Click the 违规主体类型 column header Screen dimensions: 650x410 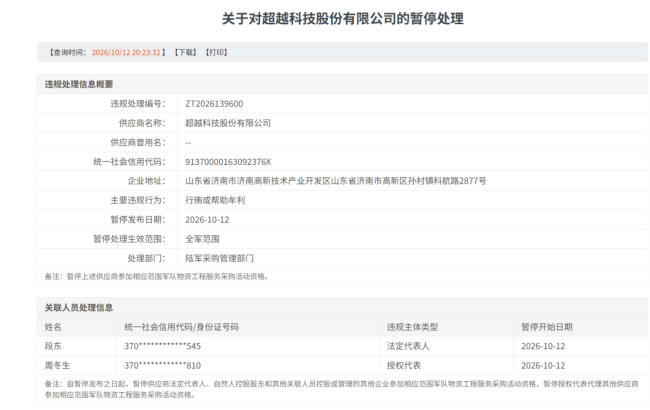click(x=412, y=327)
